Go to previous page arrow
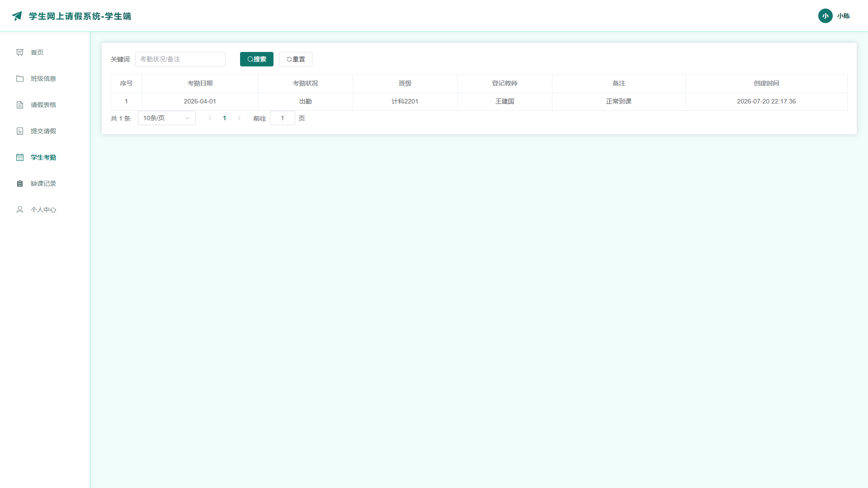This screenshot has height=488, width=868. coord(210,118)
